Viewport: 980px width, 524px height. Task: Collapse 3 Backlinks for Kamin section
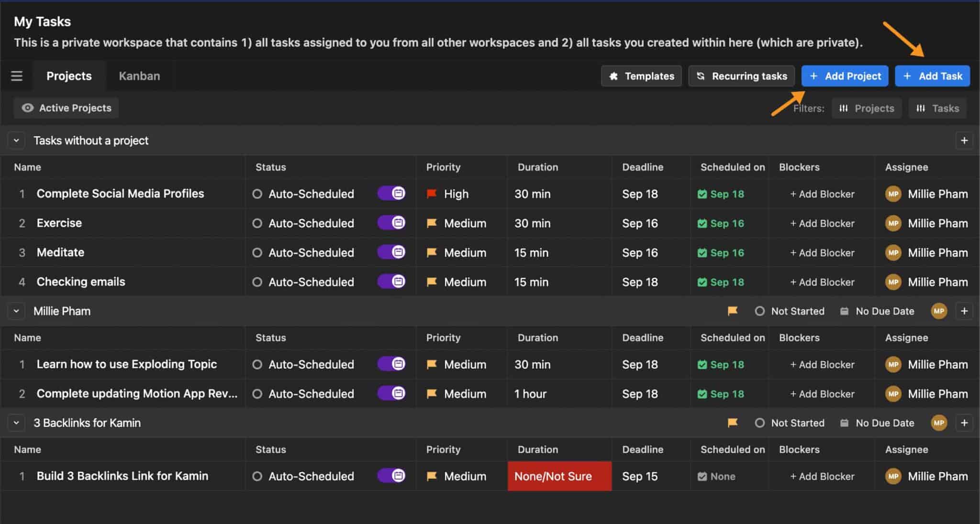tap(16, 423)
